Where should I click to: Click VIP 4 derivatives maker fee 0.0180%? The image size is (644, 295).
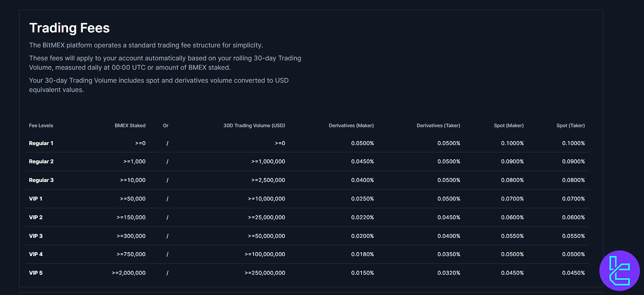[x=362, y=254]
